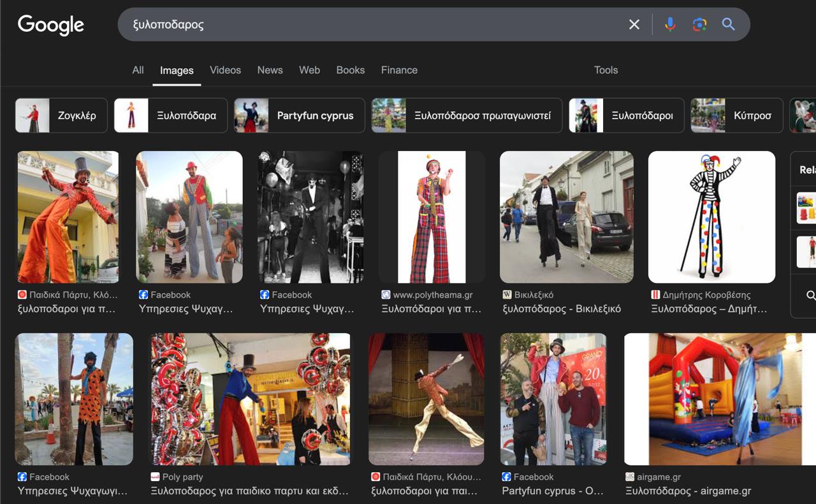Screen dimensions: 816x504
Task: Open the bouncy castle stilt walker image
Action: coord(713,399)
